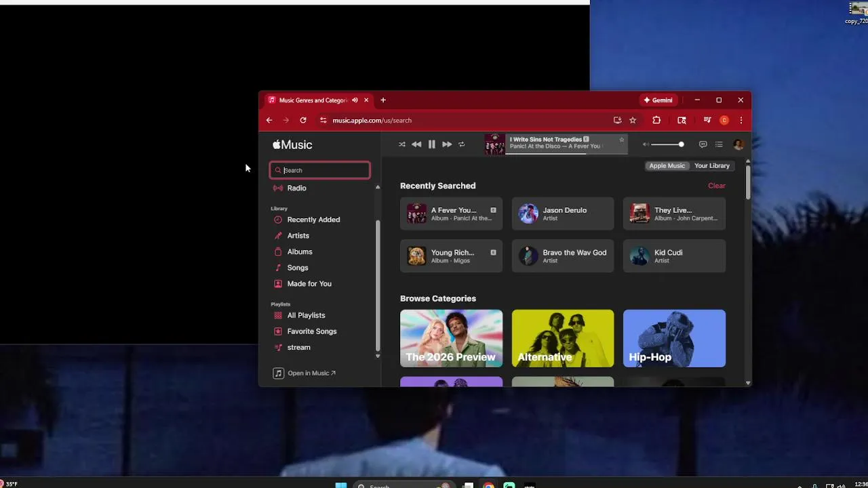Switch search scope to Apple Music
Screen dimensions: 868x488
(x=667, y=165)
